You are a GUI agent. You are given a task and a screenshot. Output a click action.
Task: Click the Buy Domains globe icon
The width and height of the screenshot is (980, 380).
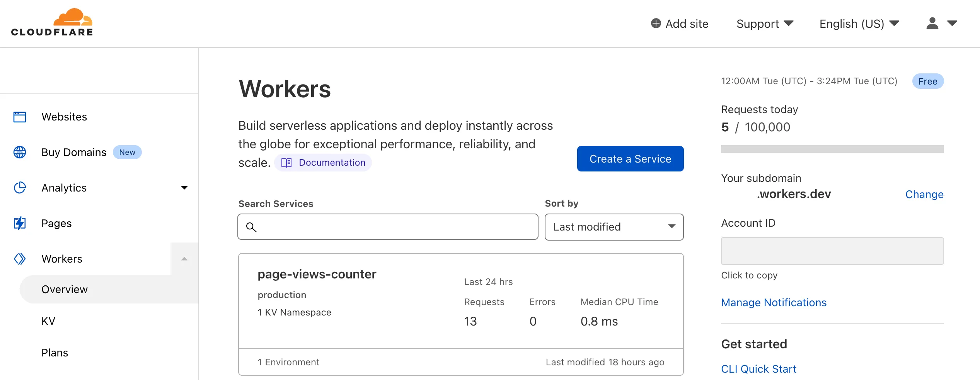[x=20, y=152]
